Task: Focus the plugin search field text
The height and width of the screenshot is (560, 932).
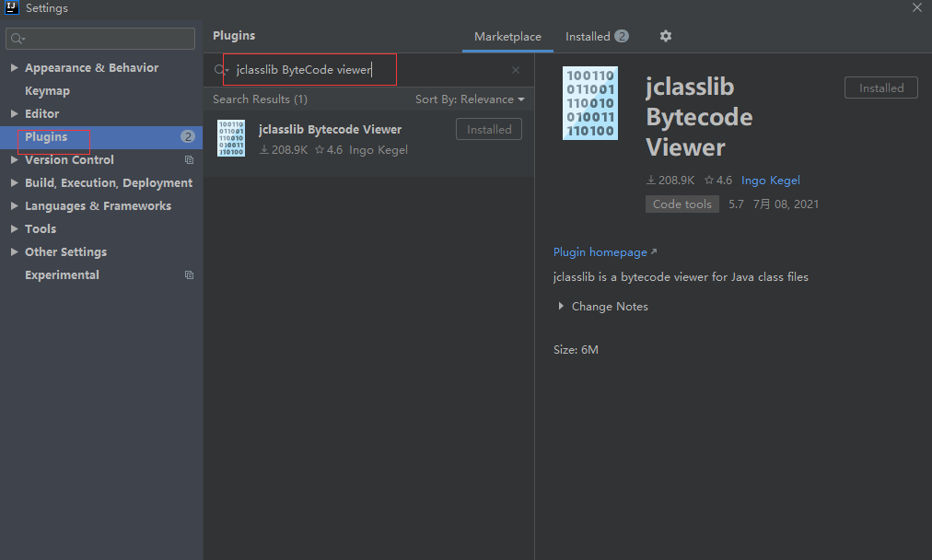Action: tap(304, 70)
